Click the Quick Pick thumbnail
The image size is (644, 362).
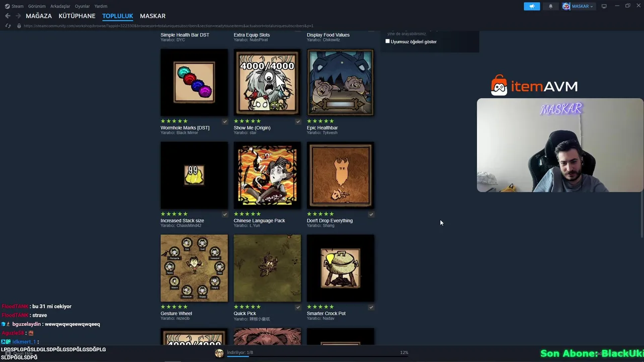(267, 268)
